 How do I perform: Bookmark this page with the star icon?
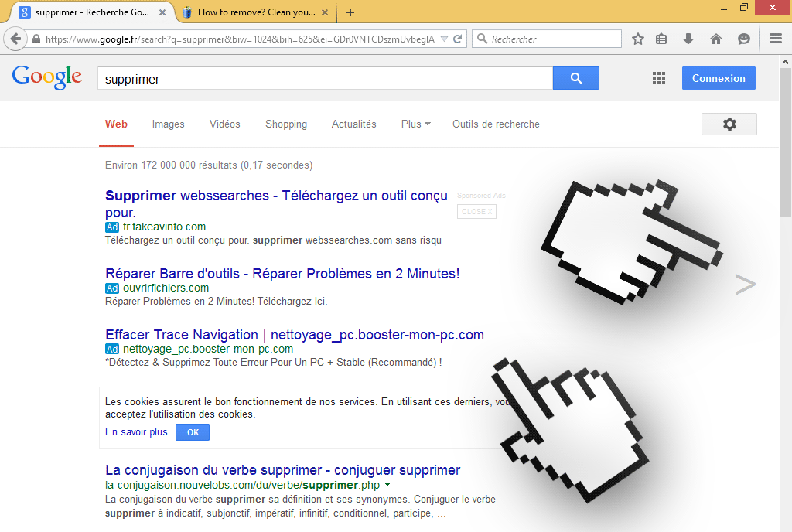[638, 39]
